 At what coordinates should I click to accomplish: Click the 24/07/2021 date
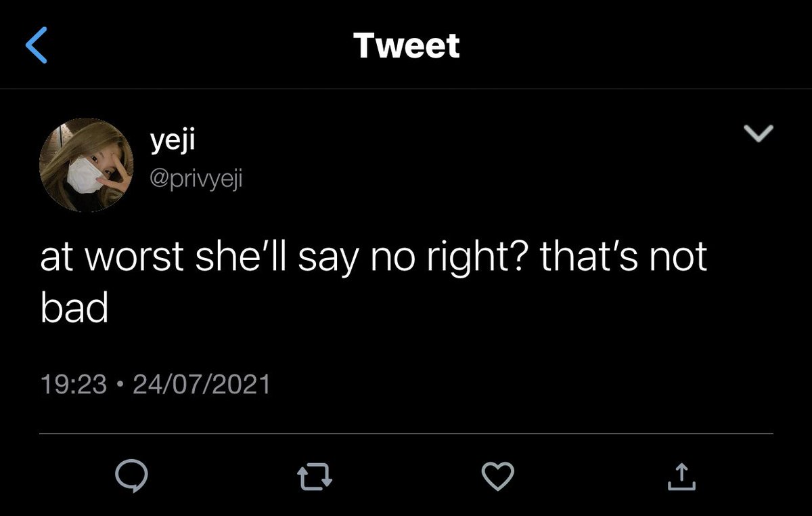(x=202, y=385)
